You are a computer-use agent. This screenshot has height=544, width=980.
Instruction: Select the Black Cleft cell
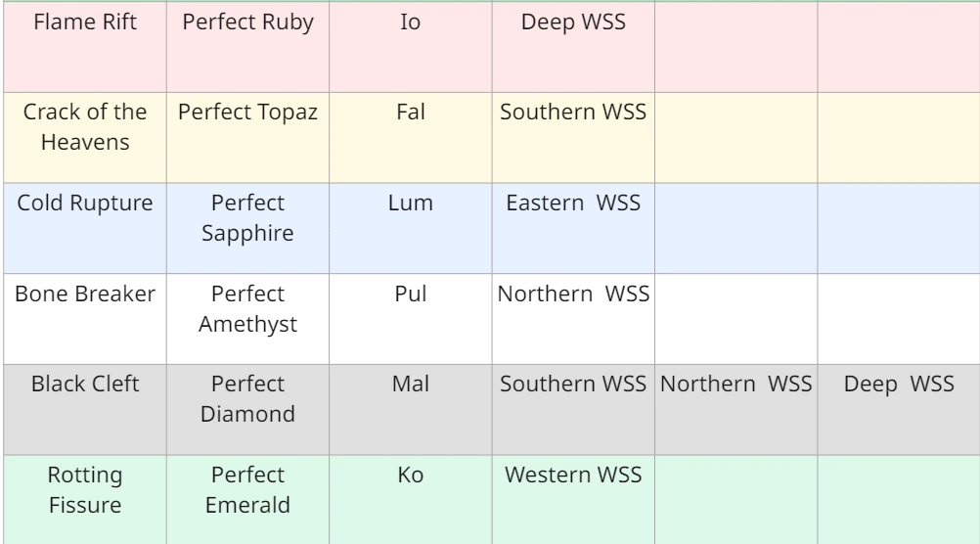83,384
